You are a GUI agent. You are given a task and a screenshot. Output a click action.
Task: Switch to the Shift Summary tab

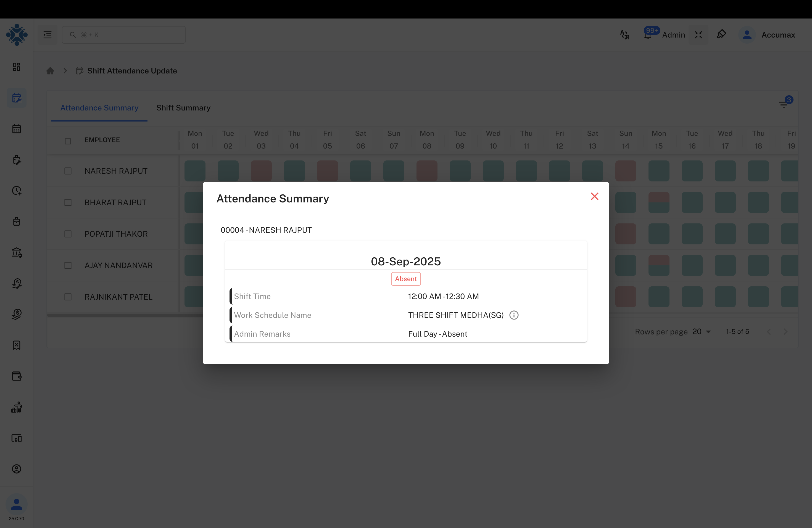(183, 107)
